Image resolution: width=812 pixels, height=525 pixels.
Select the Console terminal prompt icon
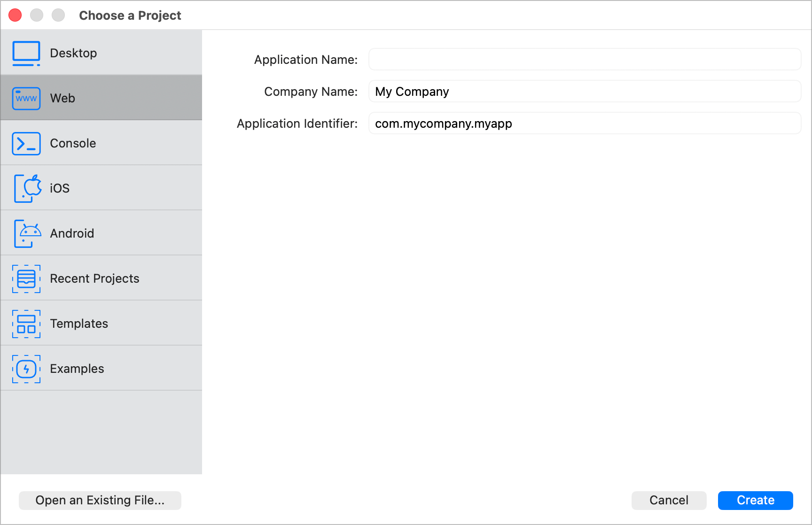click(26, 143)
